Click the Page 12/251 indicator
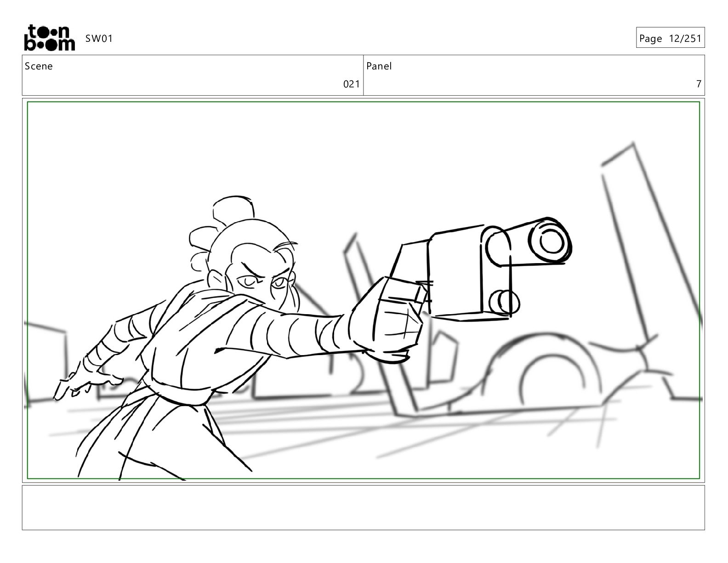This screenshot has width=728, height=563. [x=670, y=38]
